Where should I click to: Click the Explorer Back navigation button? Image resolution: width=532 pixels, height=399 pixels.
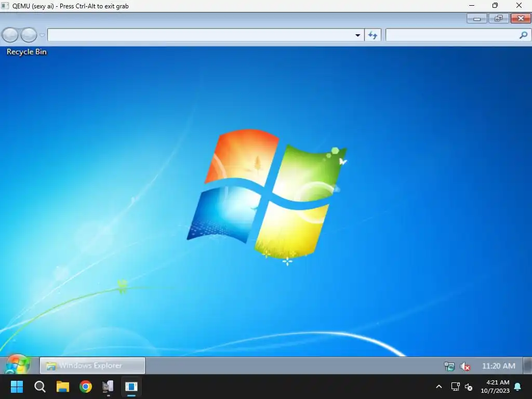tap(10, 35)
